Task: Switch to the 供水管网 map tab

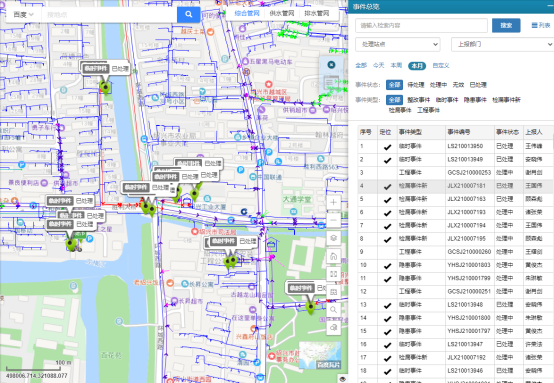Action: tap(282, 13)
